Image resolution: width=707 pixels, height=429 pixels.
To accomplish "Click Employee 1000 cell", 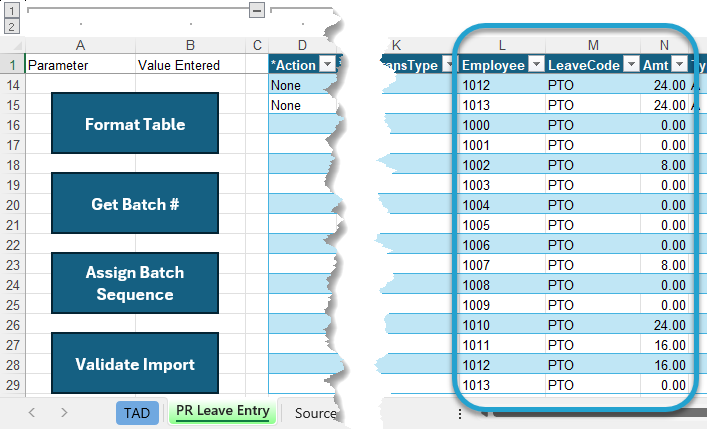I will 501,125.
